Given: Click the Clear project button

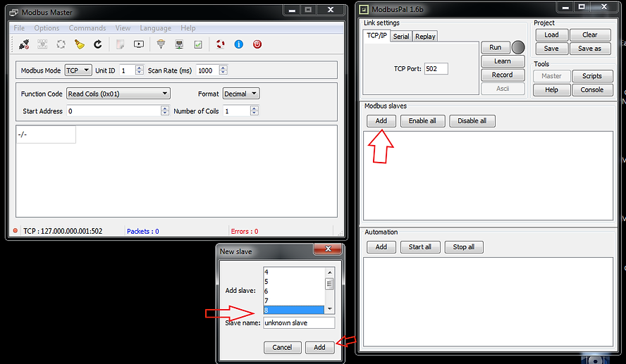Looking at the screenshot, I should [x=590, y=34].
